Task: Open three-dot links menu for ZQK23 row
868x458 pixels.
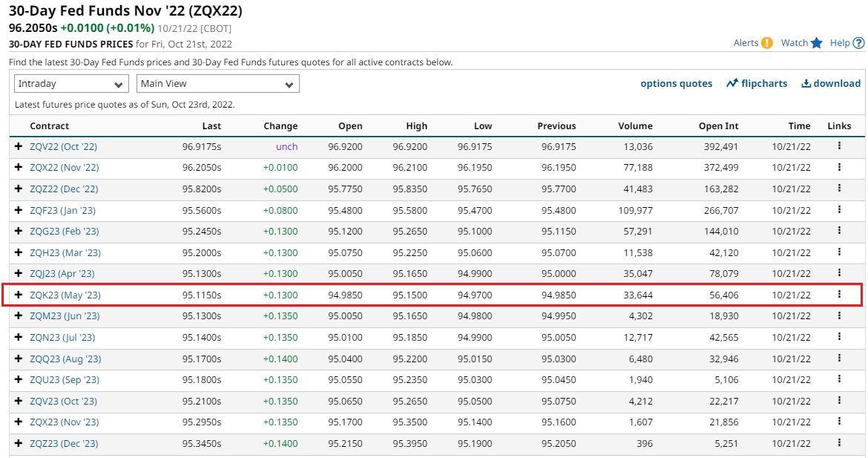Action: point(839,295)
